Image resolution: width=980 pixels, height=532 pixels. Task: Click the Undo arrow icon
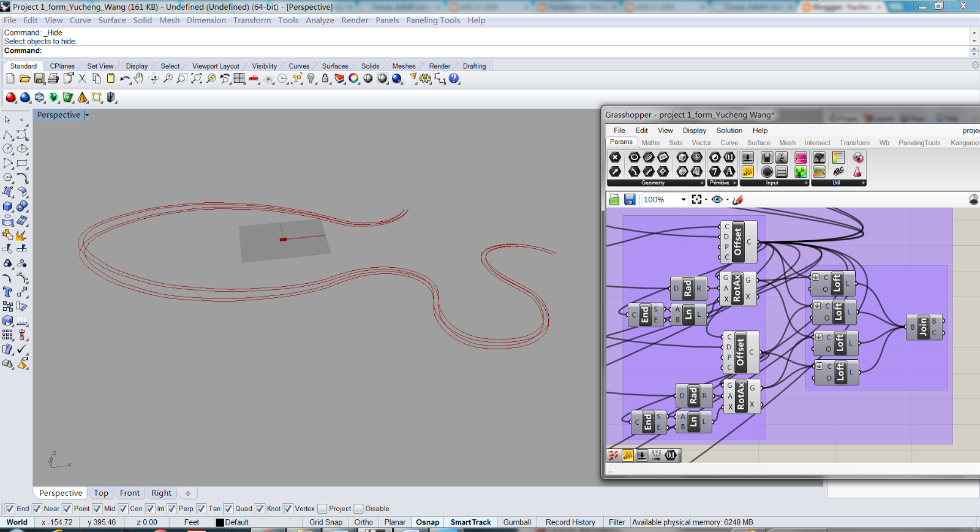[125, 78]
